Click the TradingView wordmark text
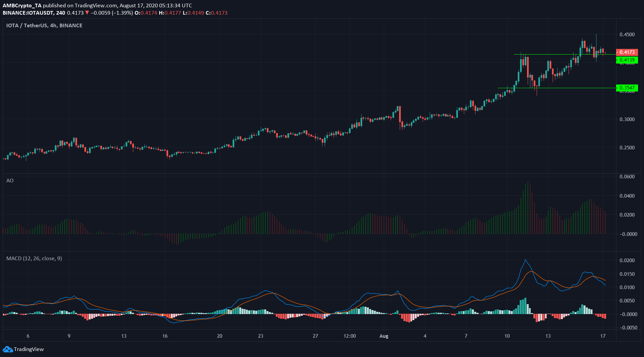This screenshot has height=357, width=644. pos(29,349)
